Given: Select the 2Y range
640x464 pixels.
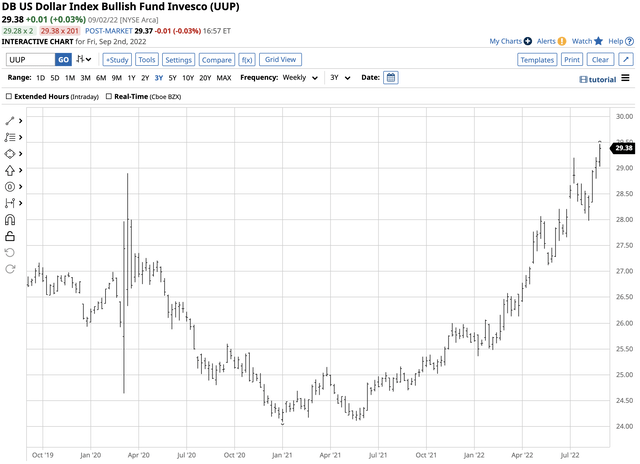Looking at the screenshot, I should tap(145, 78).
